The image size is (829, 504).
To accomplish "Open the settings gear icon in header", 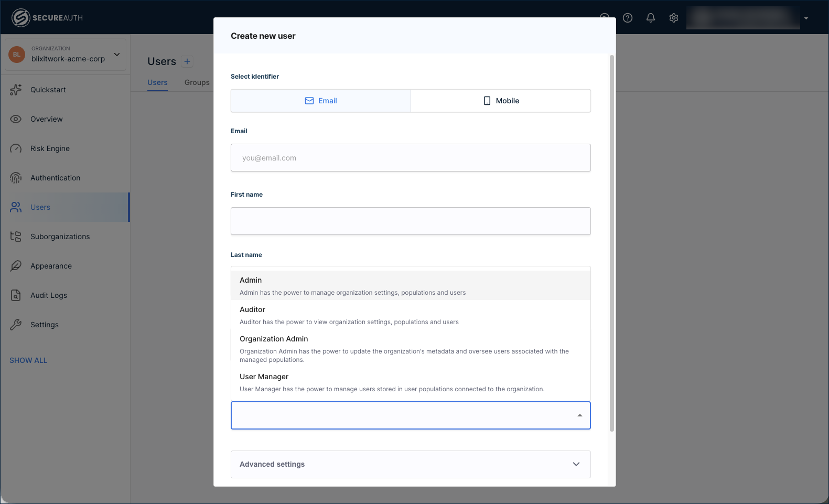I will (x=674, y=18).
